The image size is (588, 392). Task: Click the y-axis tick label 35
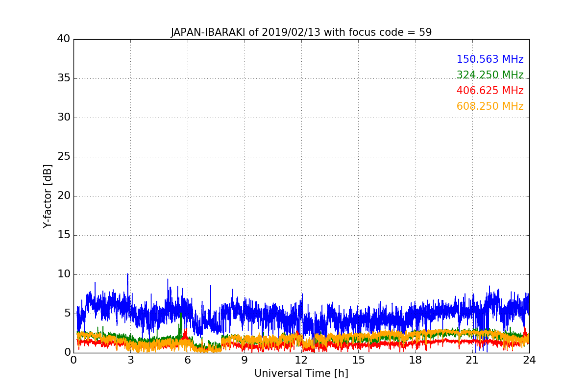tap(64, 78)
